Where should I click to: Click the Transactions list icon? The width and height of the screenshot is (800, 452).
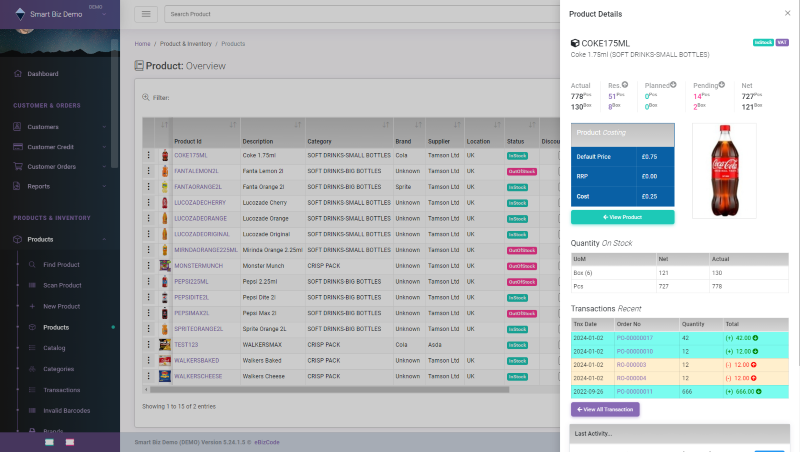tap(32, 390)
